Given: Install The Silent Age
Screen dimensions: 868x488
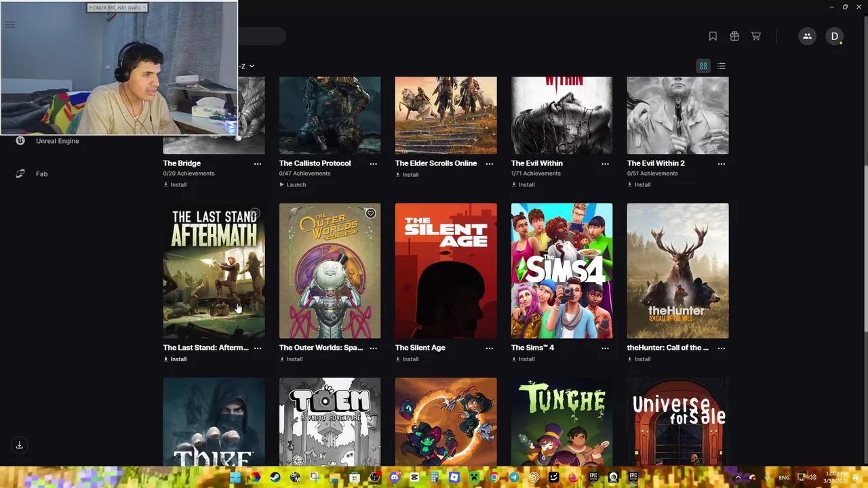Looking at the screenshot, I should (407, 359).
